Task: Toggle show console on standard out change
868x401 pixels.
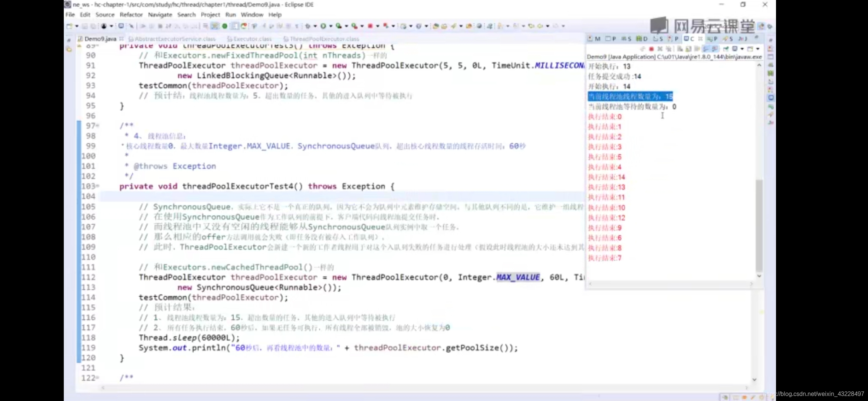Action: point(706,49)
